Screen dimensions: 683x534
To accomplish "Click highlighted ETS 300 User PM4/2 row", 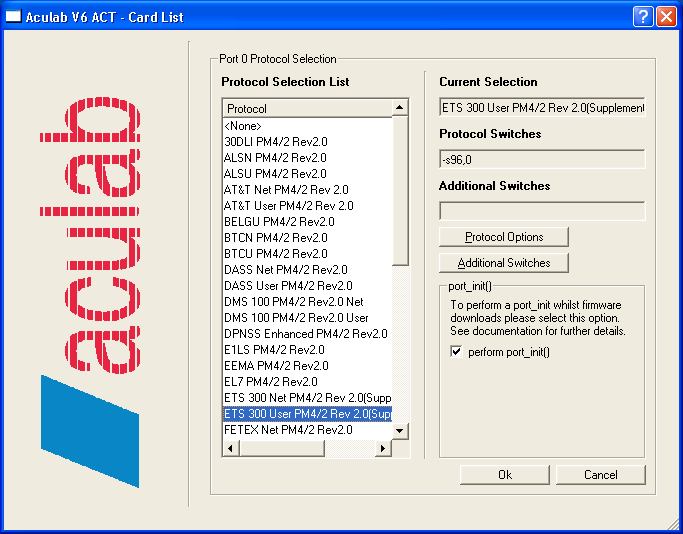I will pos(308,414).
